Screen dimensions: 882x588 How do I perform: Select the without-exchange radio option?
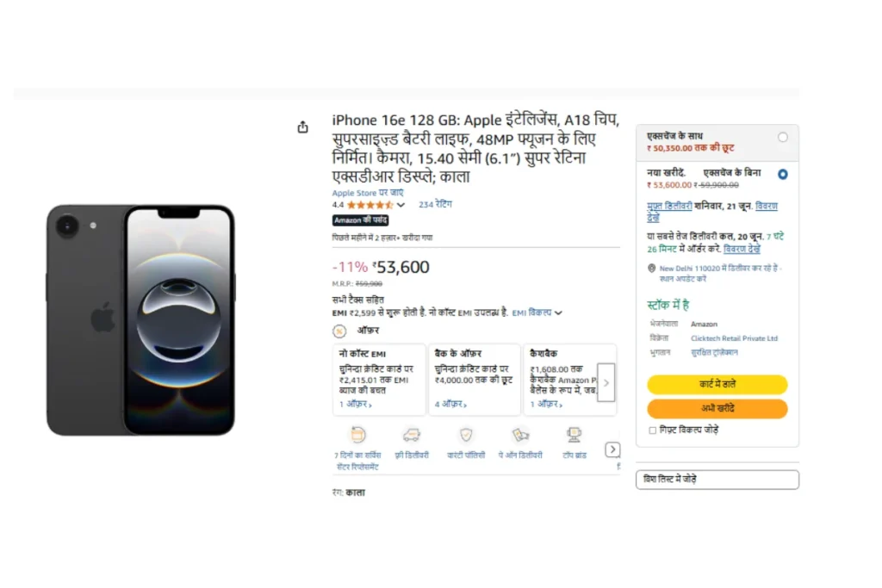(x=782, y=174)
